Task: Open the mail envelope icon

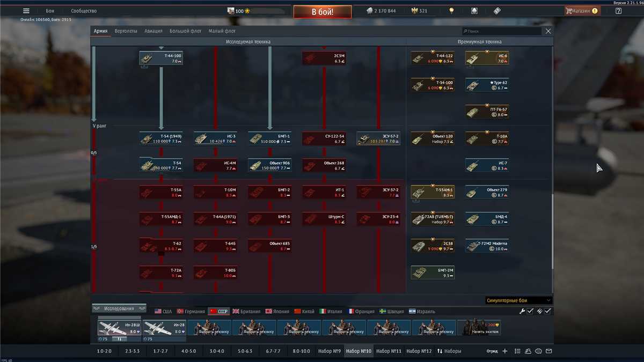Action: pyautogui.click(x=549, y=351)
